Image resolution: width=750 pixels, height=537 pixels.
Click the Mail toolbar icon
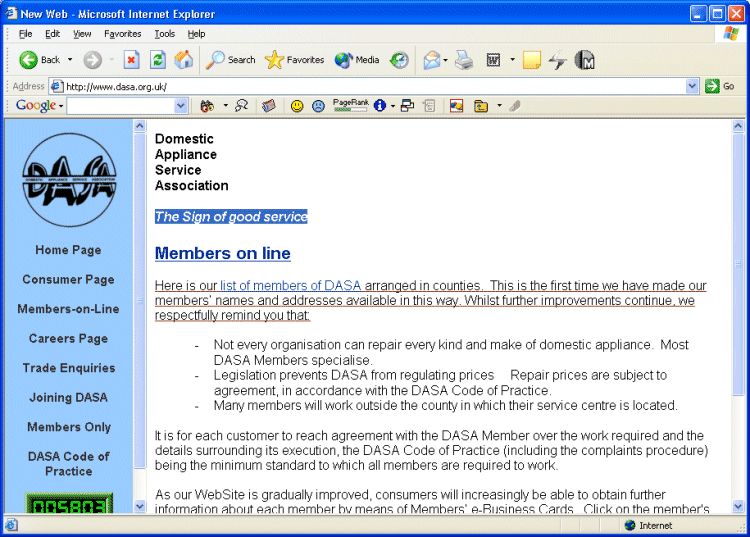click(432, 60)
